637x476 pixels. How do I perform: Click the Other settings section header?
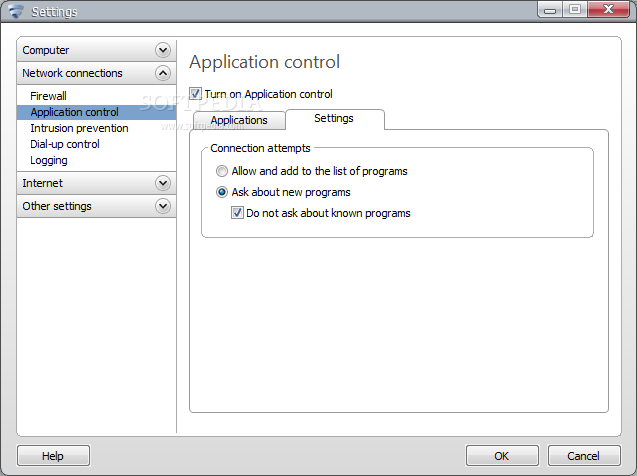coord(96,206)
